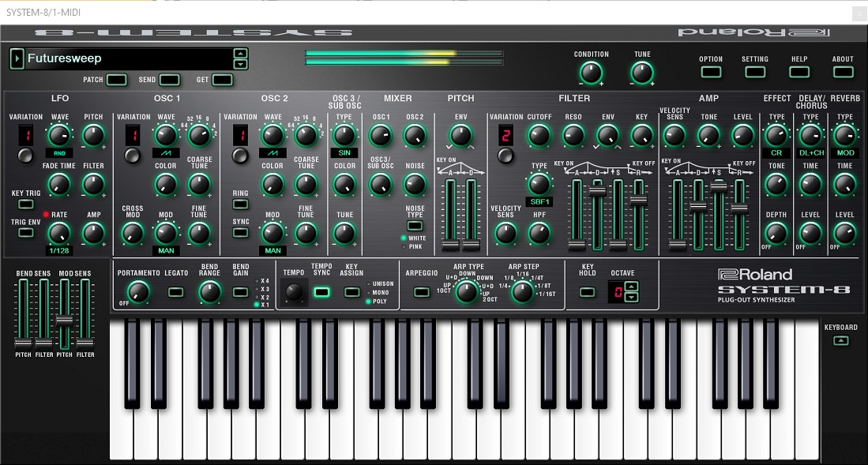Viewport: 868px width, 465px height.
Task: Toggle the TEMPO SYNC button
Action: pos(321,292)
